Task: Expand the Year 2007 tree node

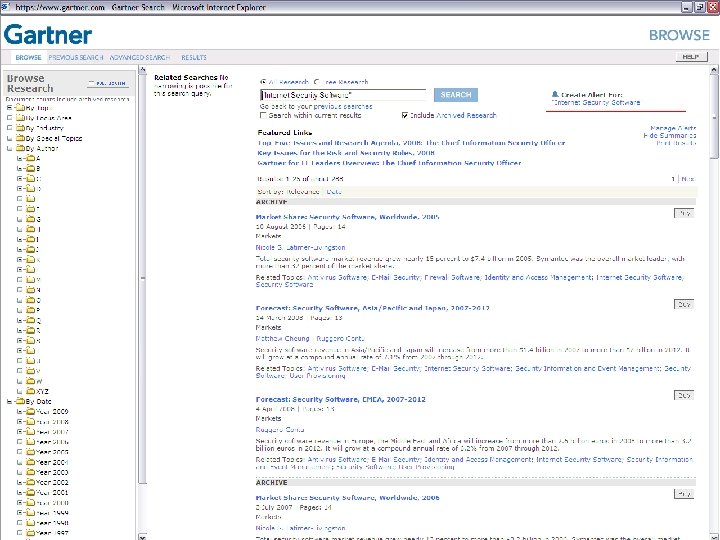Action: pos(19,432)
